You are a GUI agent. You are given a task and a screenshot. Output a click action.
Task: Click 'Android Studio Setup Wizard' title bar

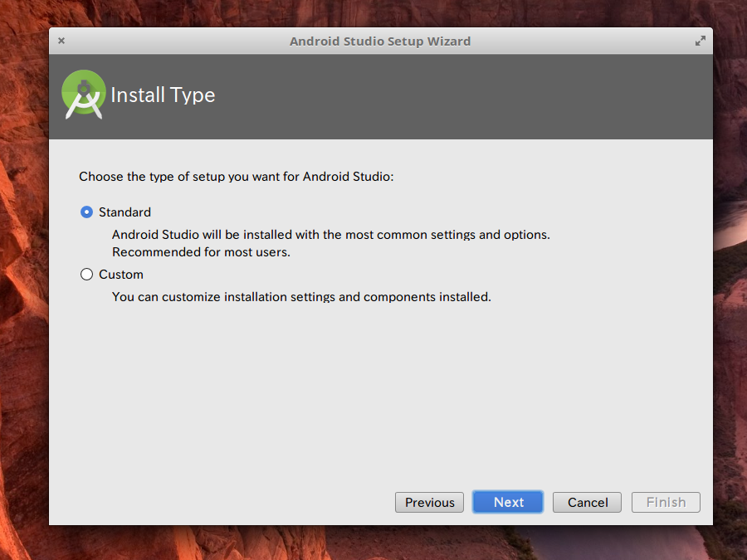[x=380, y=41]
